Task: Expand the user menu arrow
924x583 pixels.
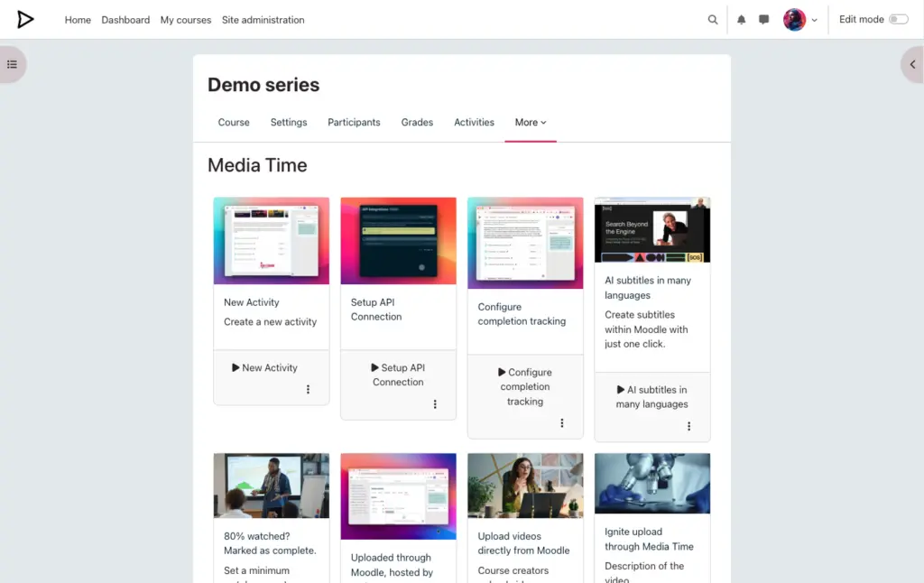Action: pos(815,20)
